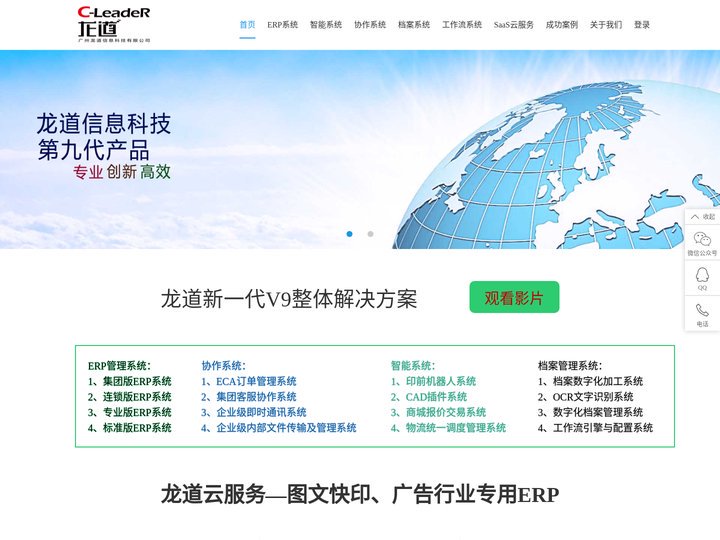Open the ERP系统 menu

(282, 25)
